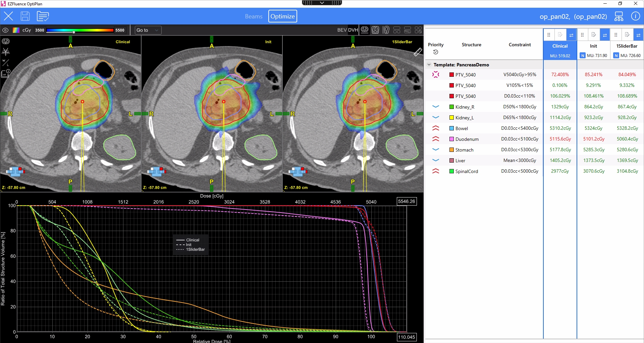Screen dimensions: 644x343
Task: Select the SpinalCord structure row name
Action: tap(467, 171)
